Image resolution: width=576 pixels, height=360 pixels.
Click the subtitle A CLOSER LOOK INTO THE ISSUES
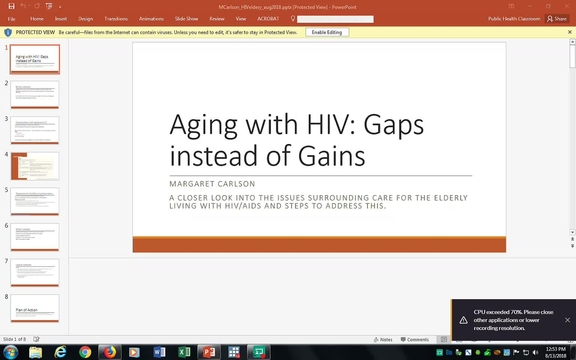[318, 202]
